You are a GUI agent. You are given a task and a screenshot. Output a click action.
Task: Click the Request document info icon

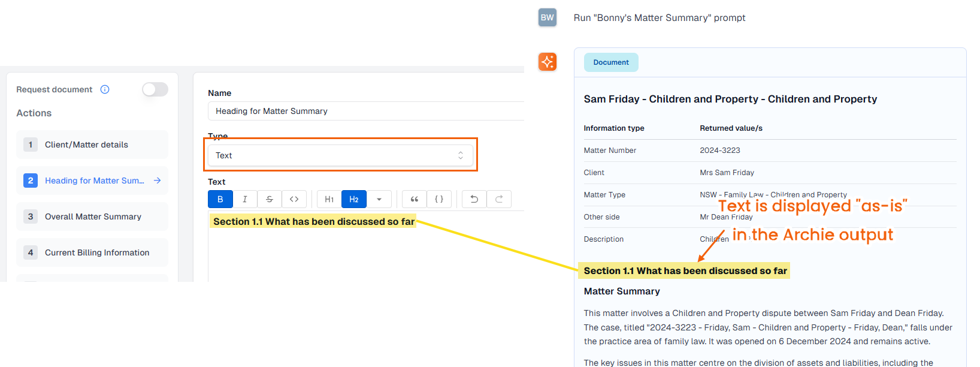(105, 89)
